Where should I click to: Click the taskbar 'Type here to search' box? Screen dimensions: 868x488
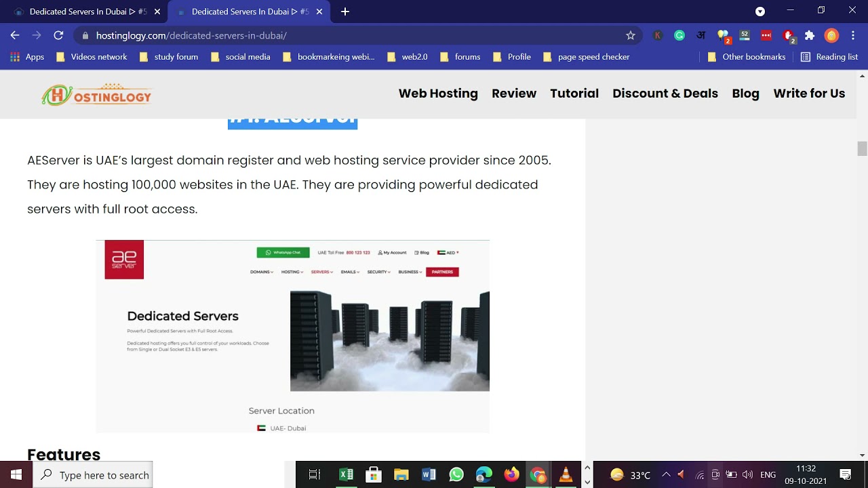point(93,474)
